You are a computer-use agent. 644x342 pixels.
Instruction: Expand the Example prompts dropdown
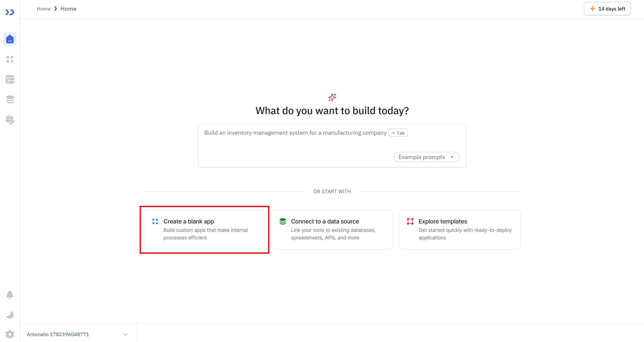coord(427,157)
